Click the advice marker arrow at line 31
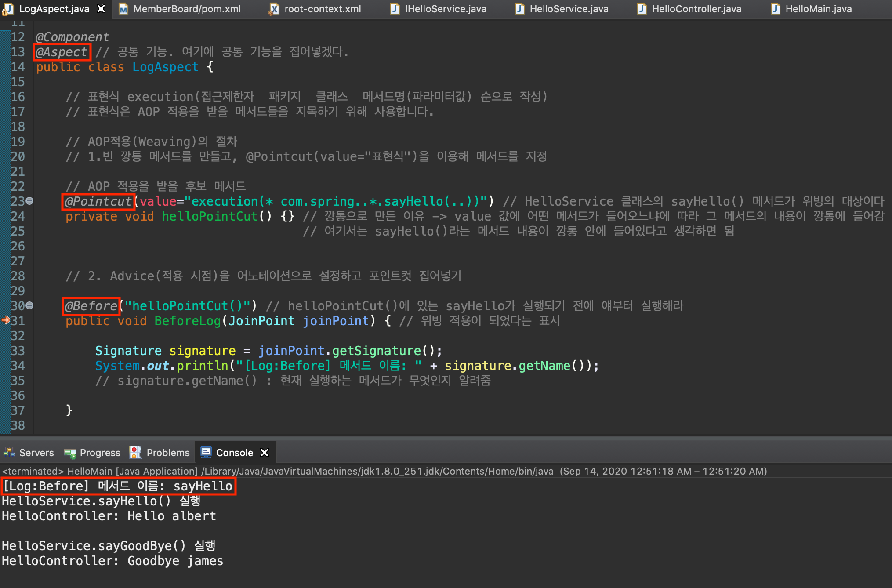Screen dimensions: 892x588 pos(5,320)
